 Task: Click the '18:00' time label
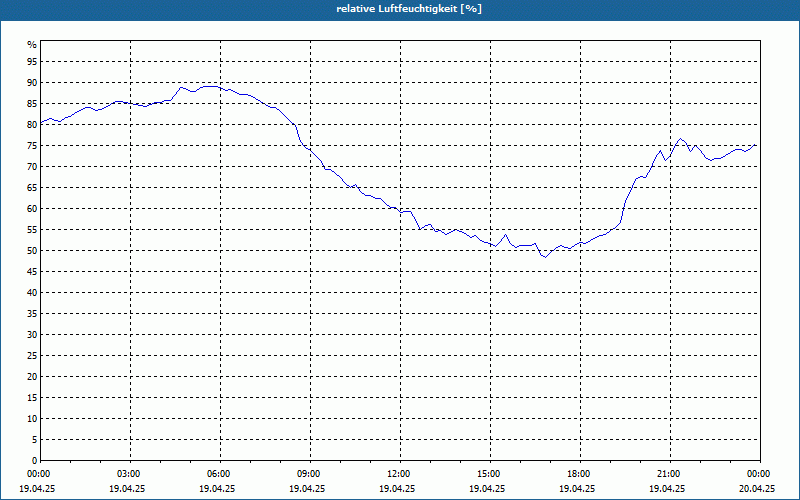click(580, 474)
